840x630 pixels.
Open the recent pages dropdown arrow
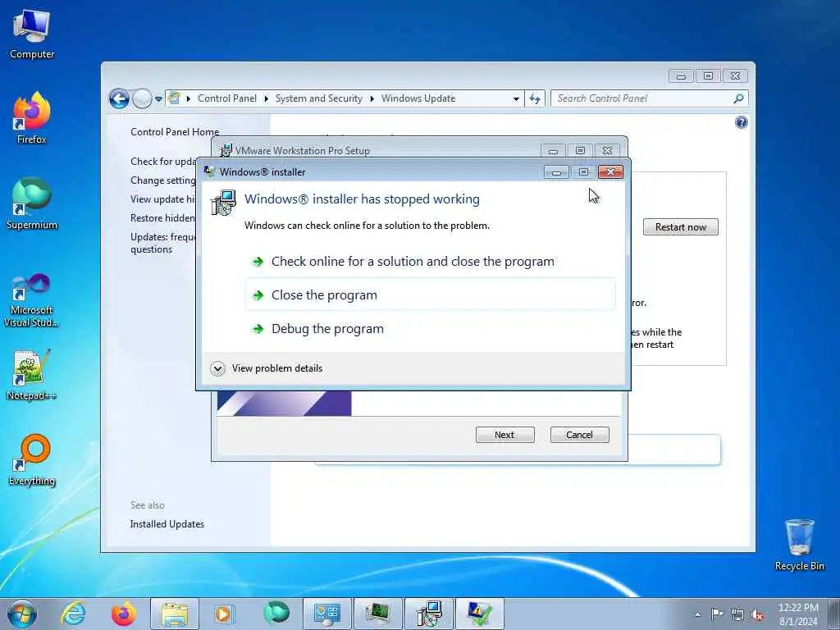point(158,99)
